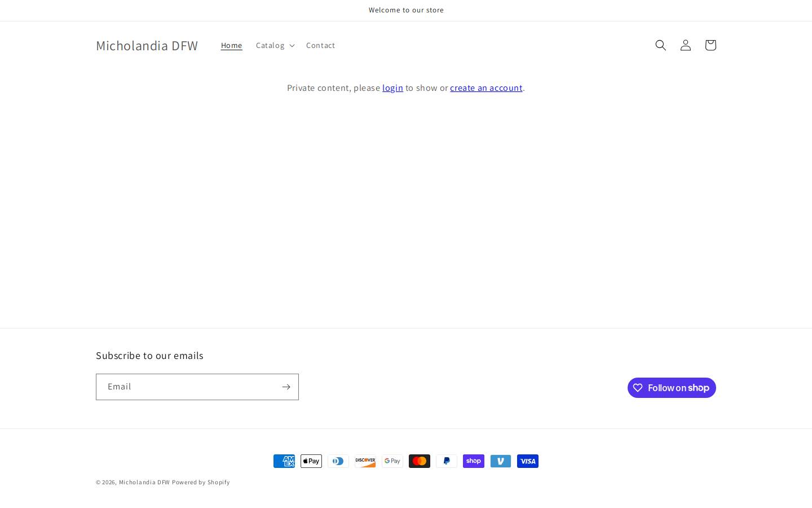The width and height of the screenshot is (812, 508).
Task: Open the create an account link
Action: coord(486,87)
